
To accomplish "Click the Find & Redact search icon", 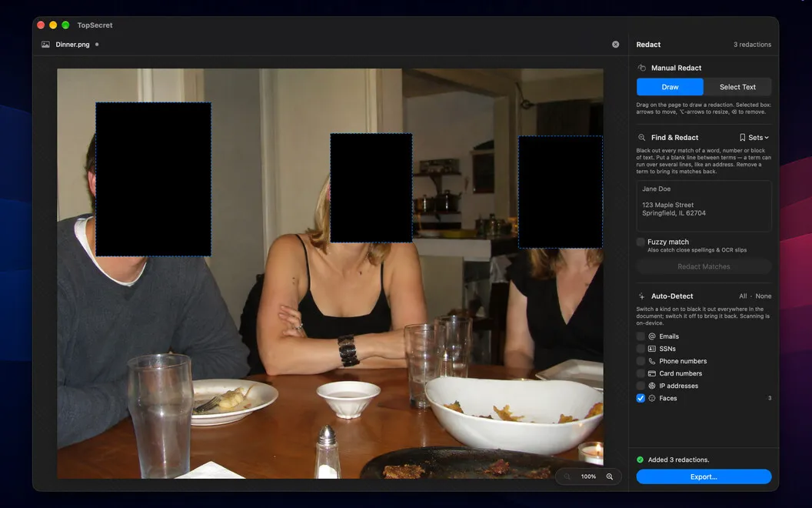I will [x=641, y=137].
